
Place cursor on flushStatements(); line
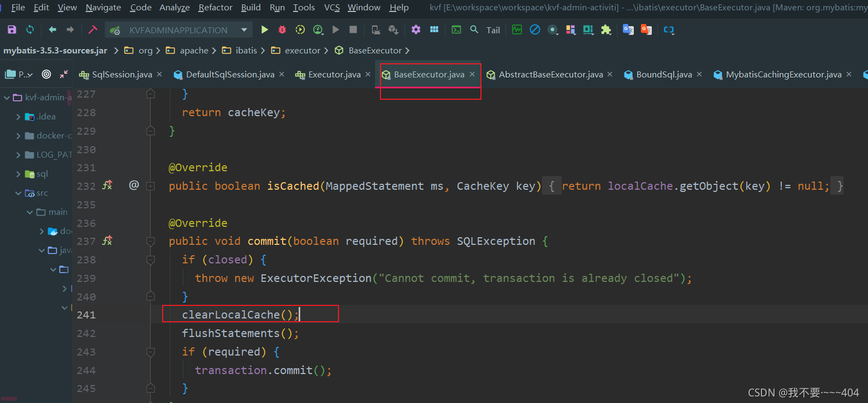coord(240,333)
